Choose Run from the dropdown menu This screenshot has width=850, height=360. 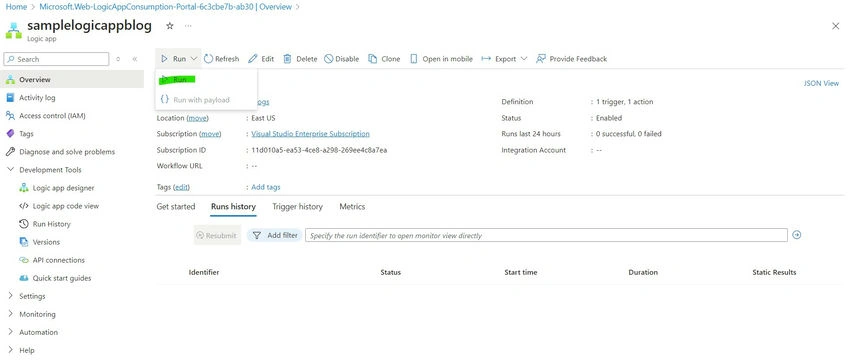click(x=178, y=80)
